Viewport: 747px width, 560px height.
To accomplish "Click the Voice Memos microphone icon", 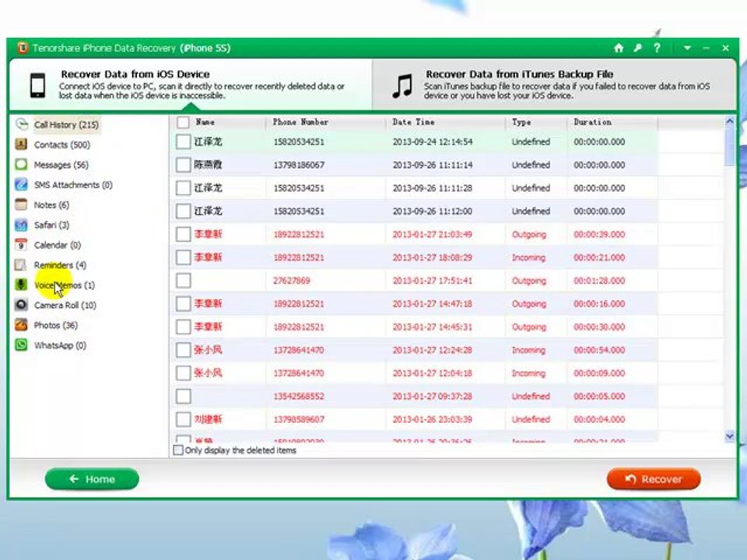I will tap(21, 285).
